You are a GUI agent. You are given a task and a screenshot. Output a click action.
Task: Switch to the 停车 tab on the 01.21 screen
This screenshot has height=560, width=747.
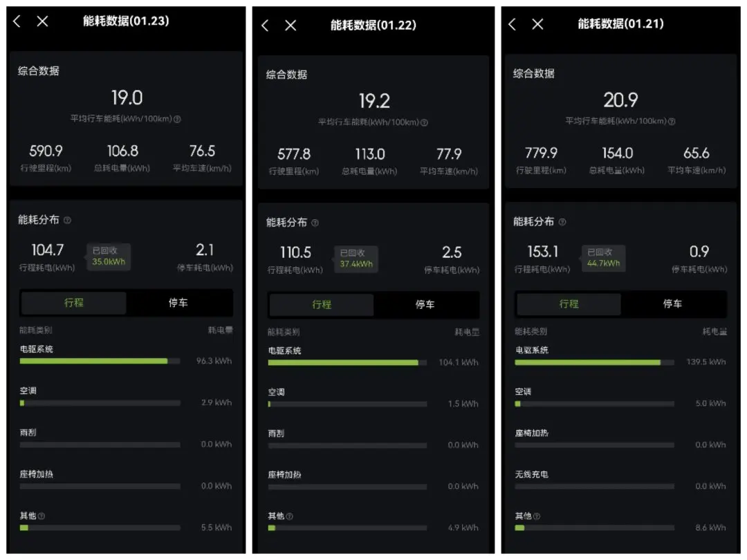(x=673, y=304)
